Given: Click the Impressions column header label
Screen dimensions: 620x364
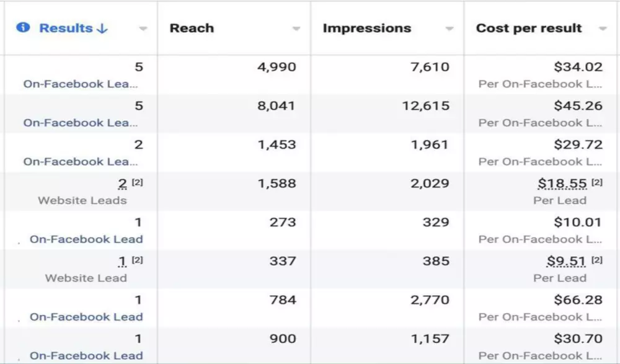Looking at the screenshot, I should point(366,29).
